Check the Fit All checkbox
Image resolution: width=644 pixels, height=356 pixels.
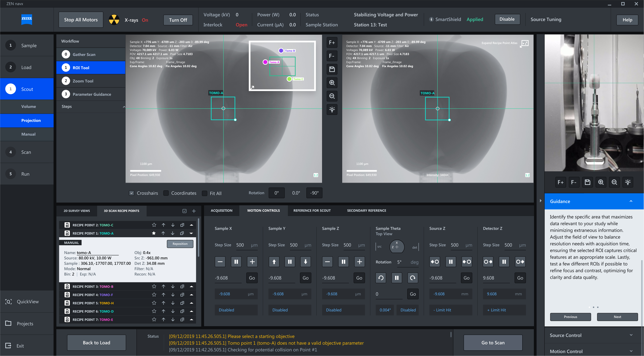coord(205,193)
